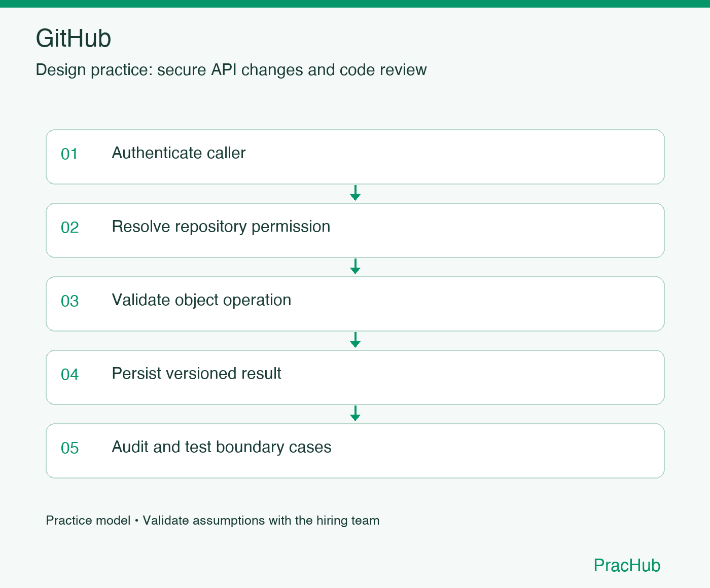Screen dimensions: 710x588
Task: Select the subtitle 'Design practice: secure API changes'
Action: coord(169,70)
